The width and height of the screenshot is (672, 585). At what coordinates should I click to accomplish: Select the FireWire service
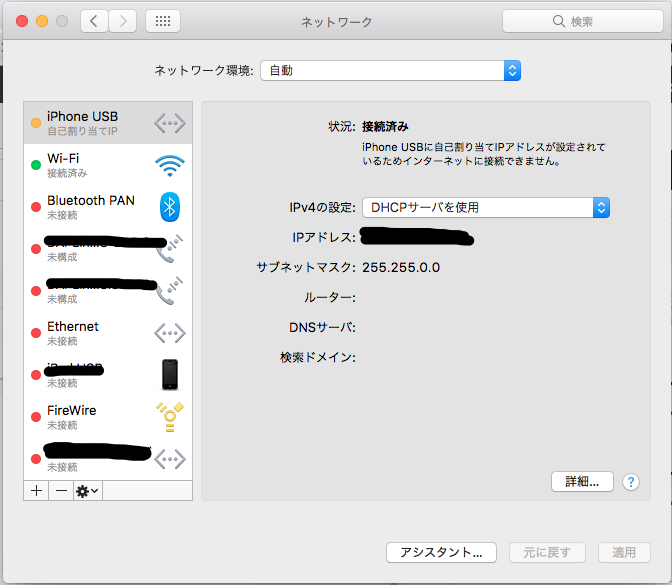[108, 417]
